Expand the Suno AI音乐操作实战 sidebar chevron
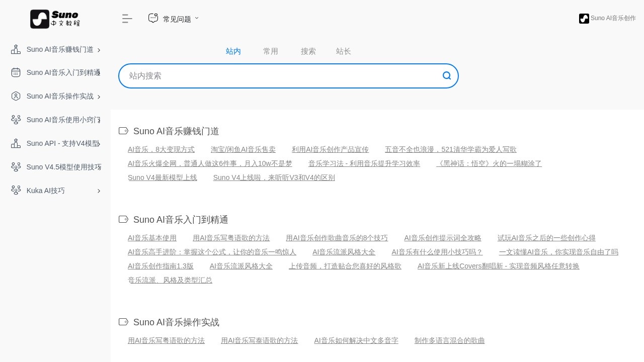Image resolution: width=644 pixels, height=362 pixels. click(99, 97)
